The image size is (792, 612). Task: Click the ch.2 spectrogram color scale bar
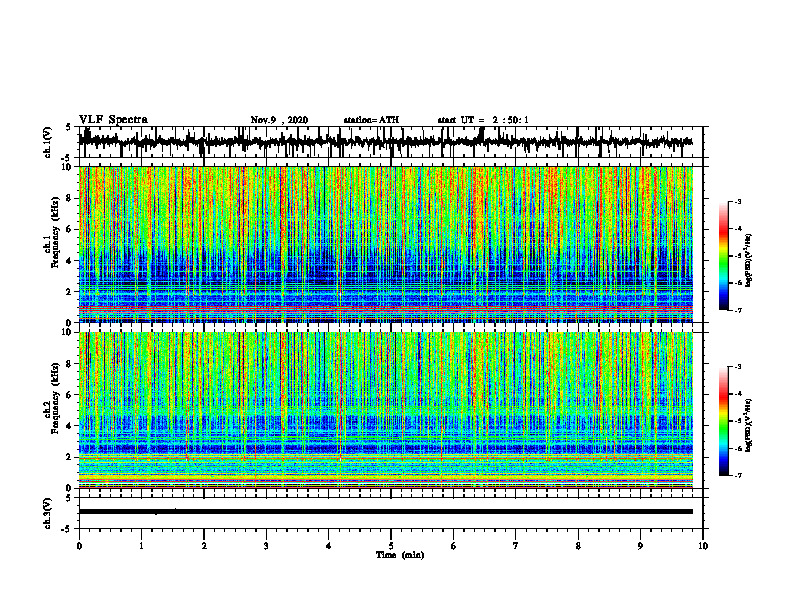(723, 421)
